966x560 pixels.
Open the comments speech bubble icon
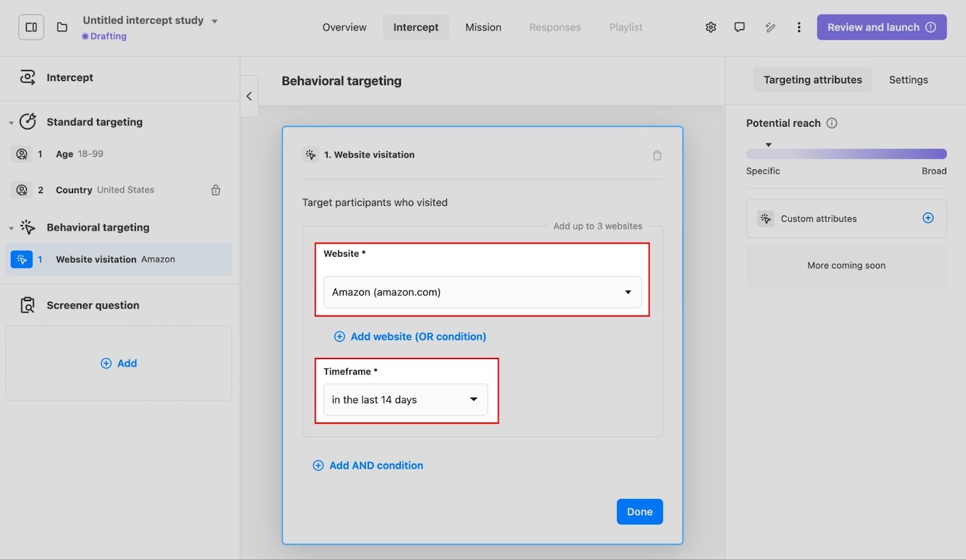click(x=739, y=27)
